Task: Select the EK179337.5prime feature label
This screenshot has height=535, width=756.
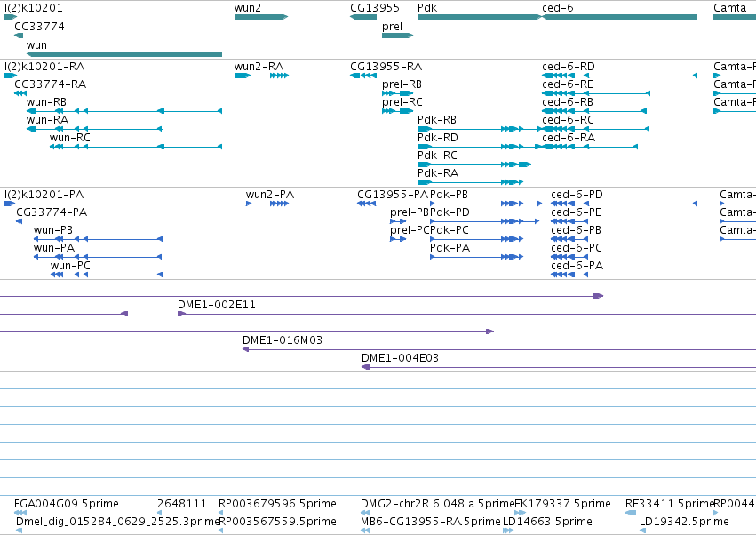Action: (562, 504)
